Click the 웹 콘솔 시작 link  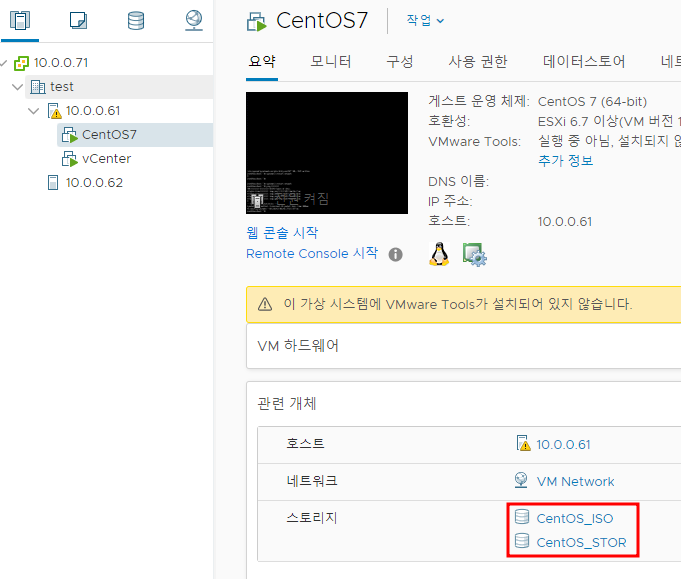coord(282,233)
